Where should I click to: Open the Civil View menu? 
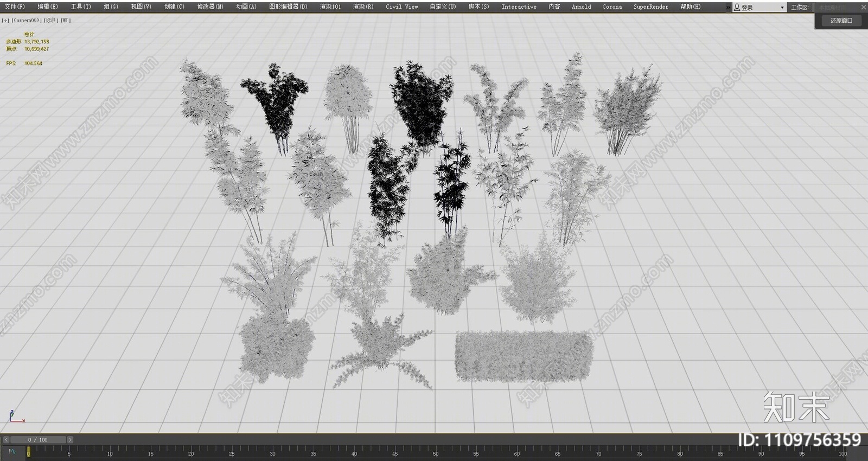pyautogui.click(x=401, y=7)
